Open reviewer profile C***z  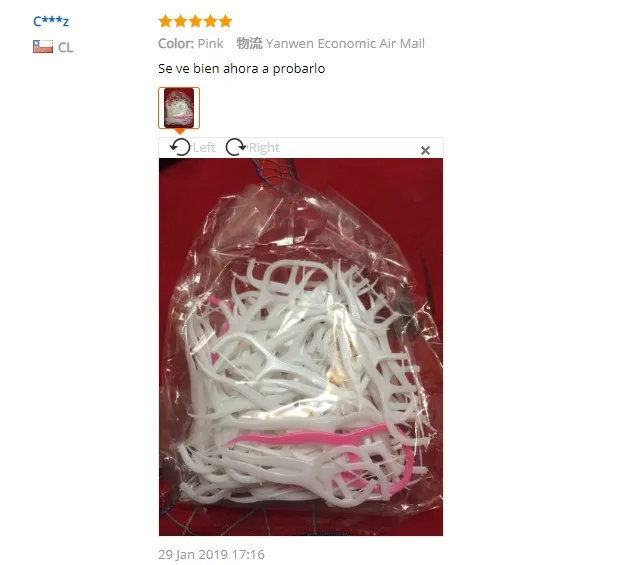point(51,21)
